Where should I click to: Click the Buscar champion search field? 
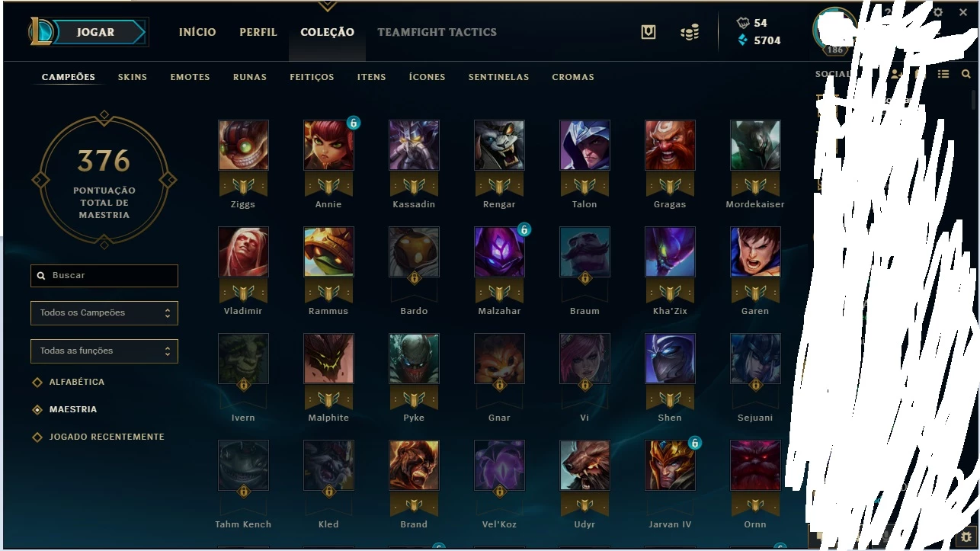click(x=104, y=275)
